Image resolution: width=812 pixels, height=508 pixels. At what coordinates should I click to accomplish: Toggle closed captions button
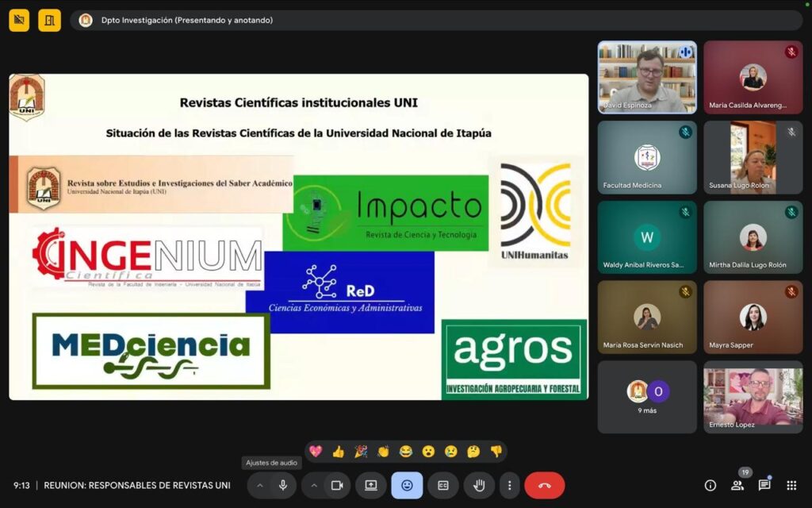(x=443, y=486)
